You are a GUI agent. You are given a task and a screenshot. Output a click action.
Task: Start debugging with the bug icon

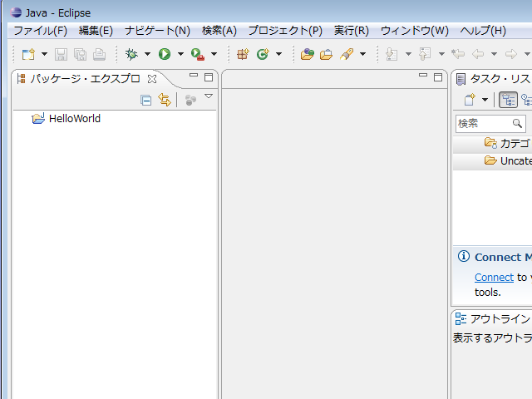(131, 54)
